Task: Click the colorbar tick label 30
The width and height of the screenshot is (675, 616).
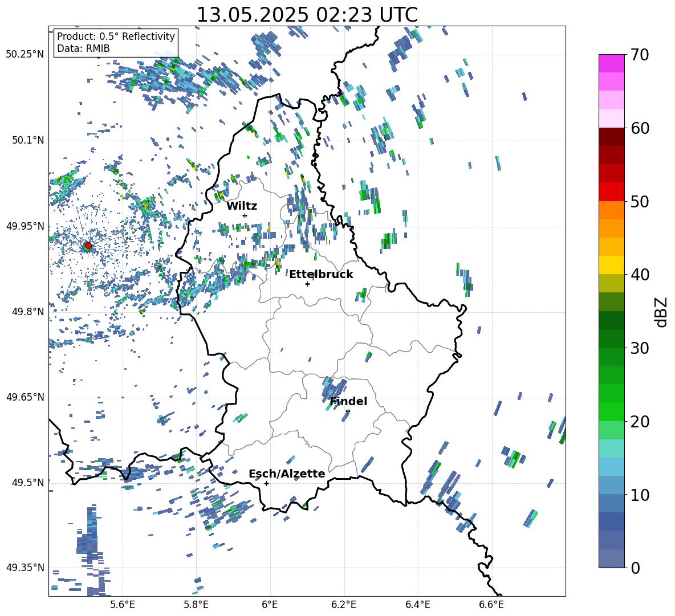Action: point(640,348)
